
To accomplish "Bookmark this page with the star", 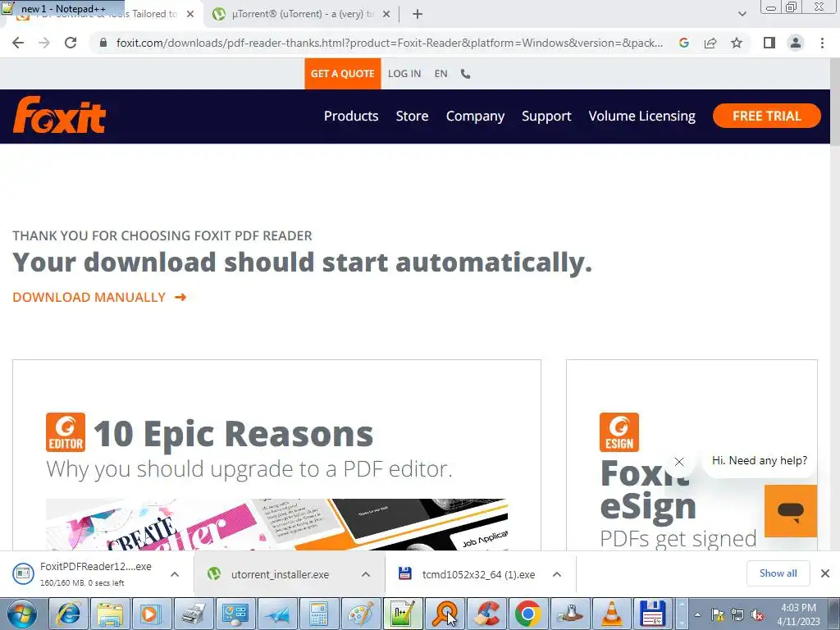I will coord(737,43).
